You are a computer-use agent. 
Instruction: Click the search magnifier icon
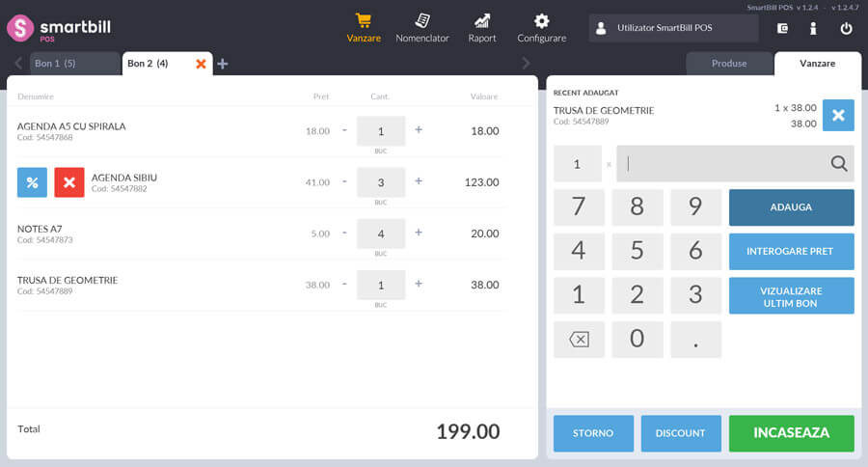(839, 164)
